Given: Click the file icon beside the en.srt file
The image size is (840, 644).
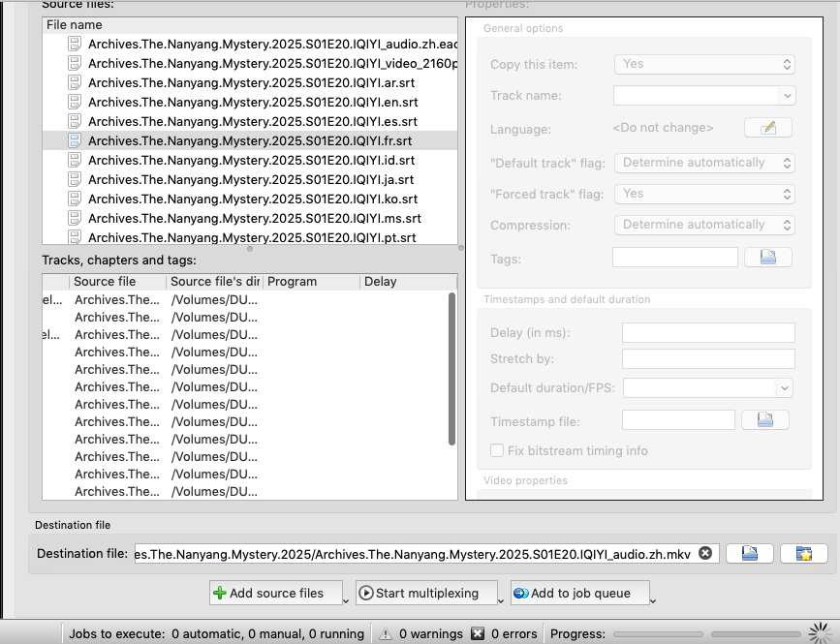Looking at the screenshot, I should 75,102.
